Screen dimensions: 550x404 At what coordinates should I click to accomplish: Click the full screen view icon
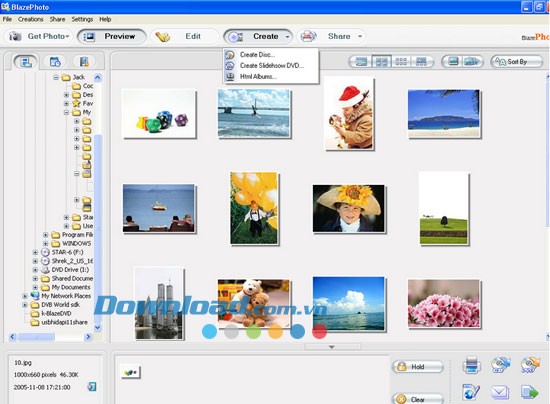454,62
